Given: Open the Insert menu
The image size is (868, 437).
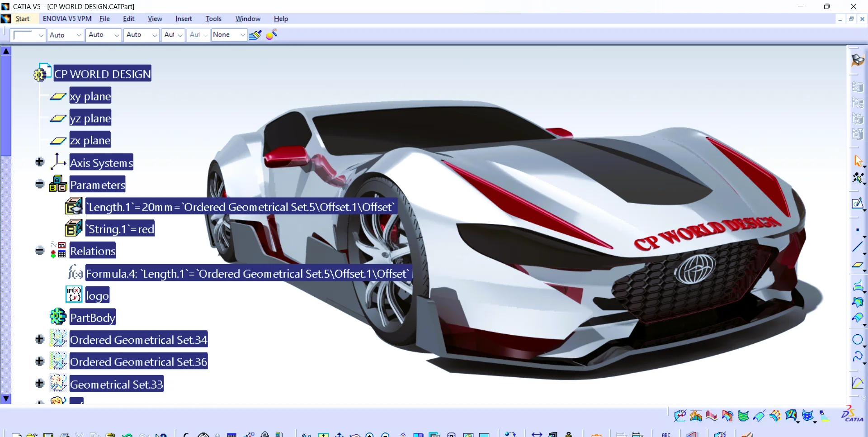Looking at the screenshot, I should coord(184,19).
